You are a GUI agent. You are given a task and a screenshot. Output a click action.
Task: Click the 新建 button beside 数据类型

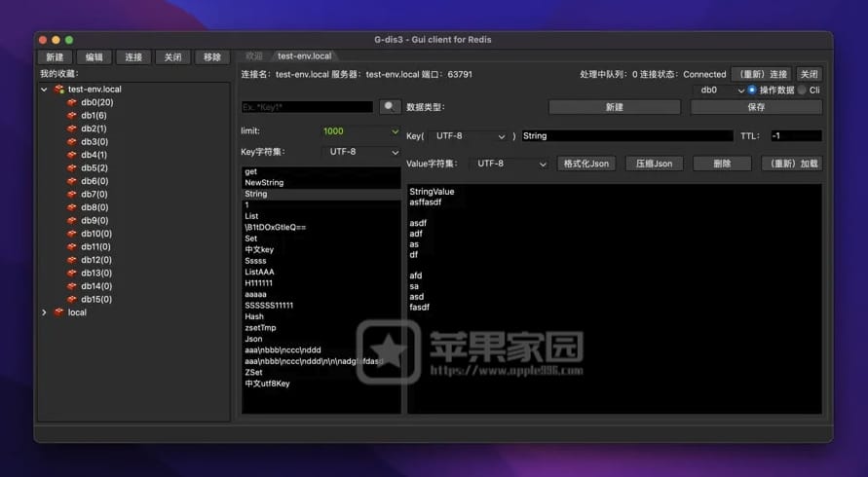coord(615,107)
